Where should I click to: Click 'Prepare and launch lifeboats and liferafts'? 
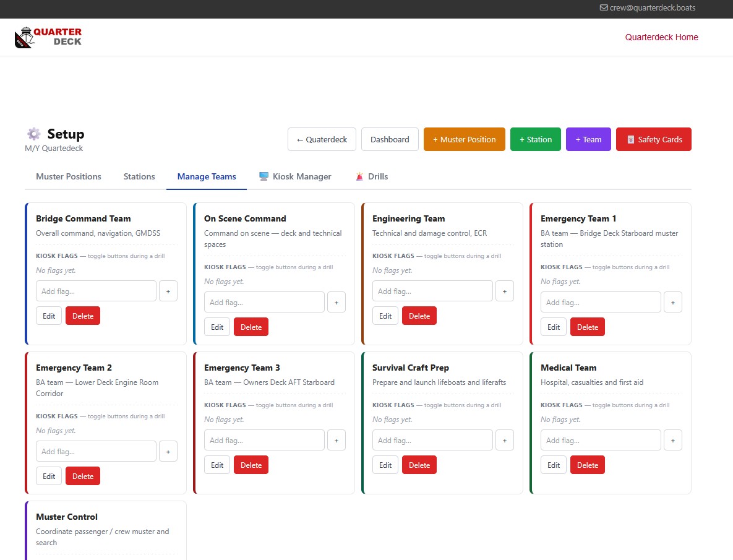tap(439, 382)
